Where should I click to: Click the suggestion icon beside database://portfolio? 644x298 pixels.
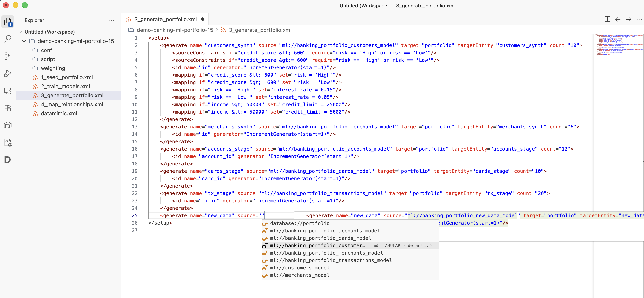coord(265,223)
